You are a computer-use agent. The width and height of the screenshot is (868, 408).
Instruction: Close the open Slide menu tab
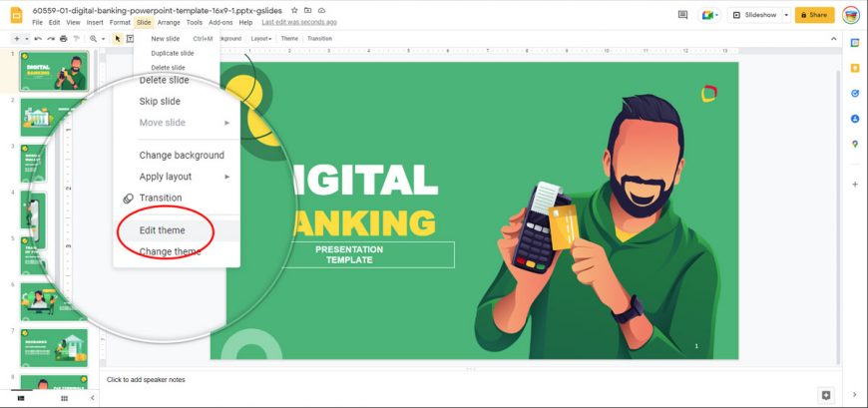pos(144,23)
